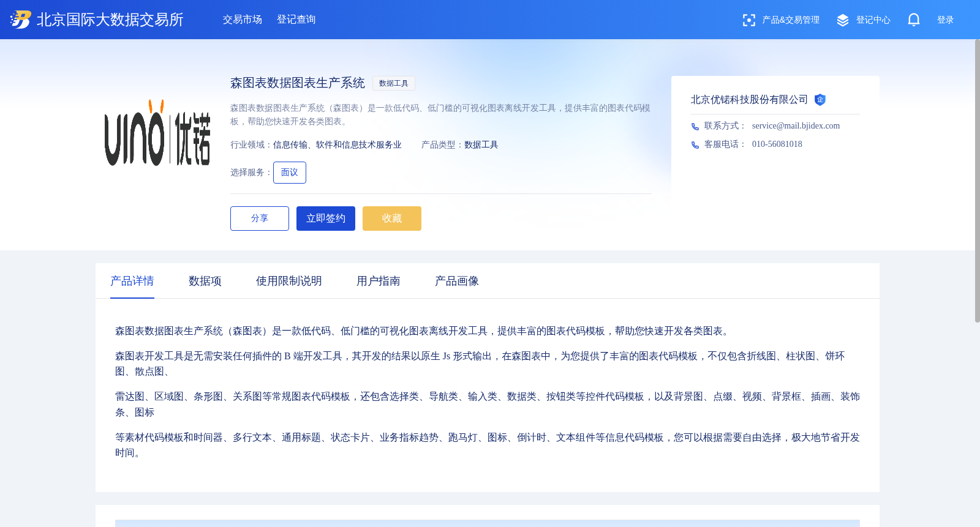Open the 产品&交易管理 scan icon
Image resolution: width=980 pixels, height=527 pixels.
pos(748,20)
